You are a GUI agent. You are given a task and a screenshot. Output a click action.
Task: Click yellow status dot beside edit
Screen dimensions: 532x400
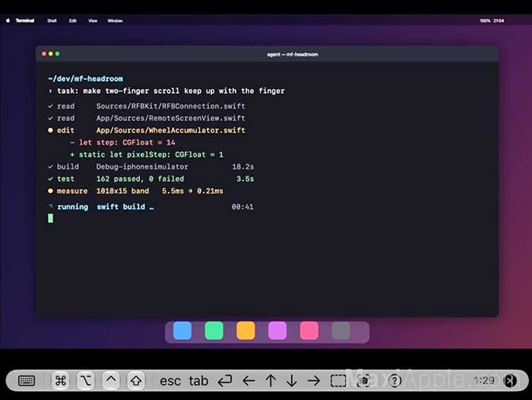point(50,130)
